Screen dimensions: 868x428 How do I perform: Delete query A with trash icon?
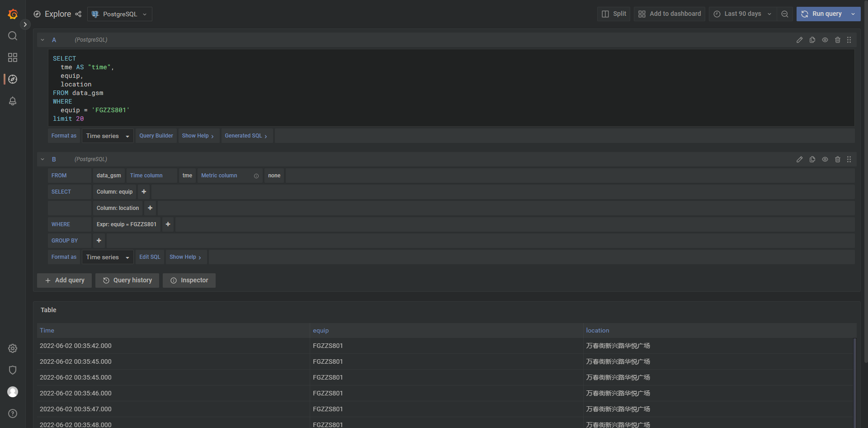point(838,40)
